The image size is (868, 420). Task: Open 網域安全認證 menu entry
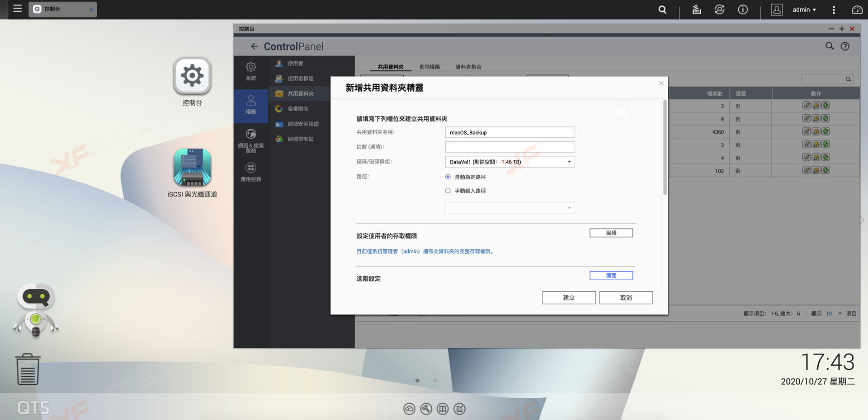pos(311,124)
